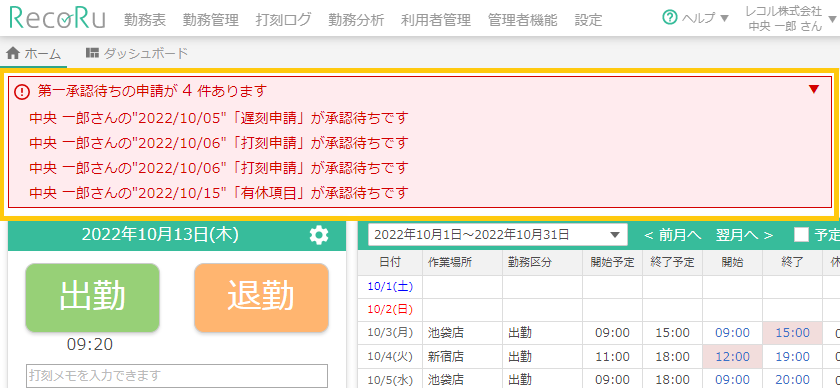Click the home icon in Home tab
840x388 pixels.
(x=13, y=53)
